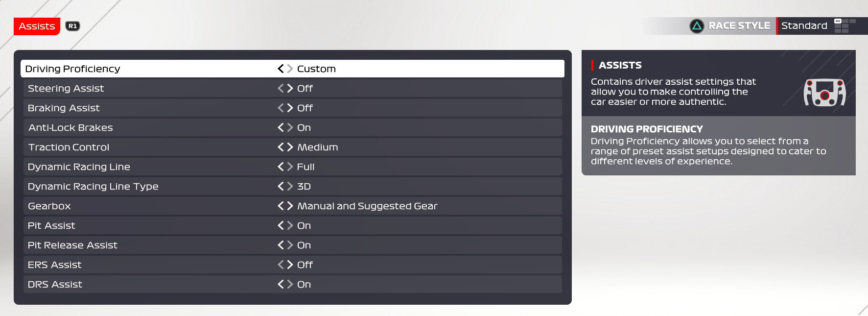Click the steering wheel icon in Assists panel

click(x=824, y=92)
